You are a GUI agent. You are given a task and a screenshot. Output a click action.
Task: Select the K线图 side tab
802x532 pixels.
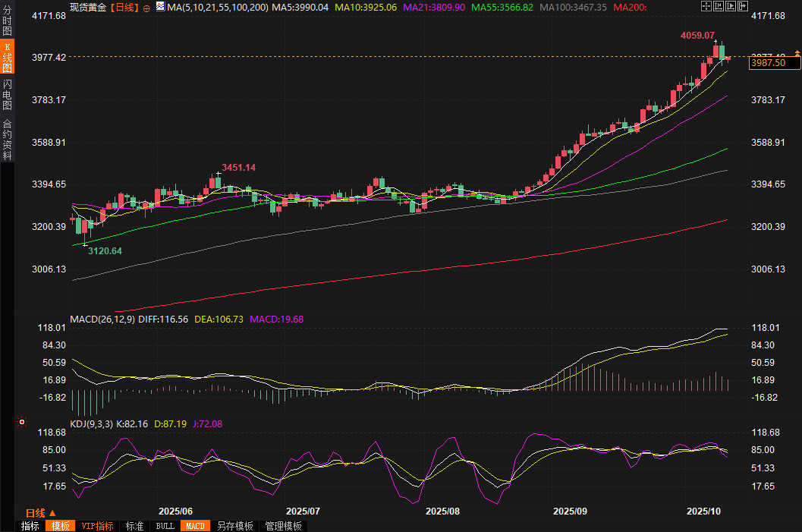click(x=7, y=58)
